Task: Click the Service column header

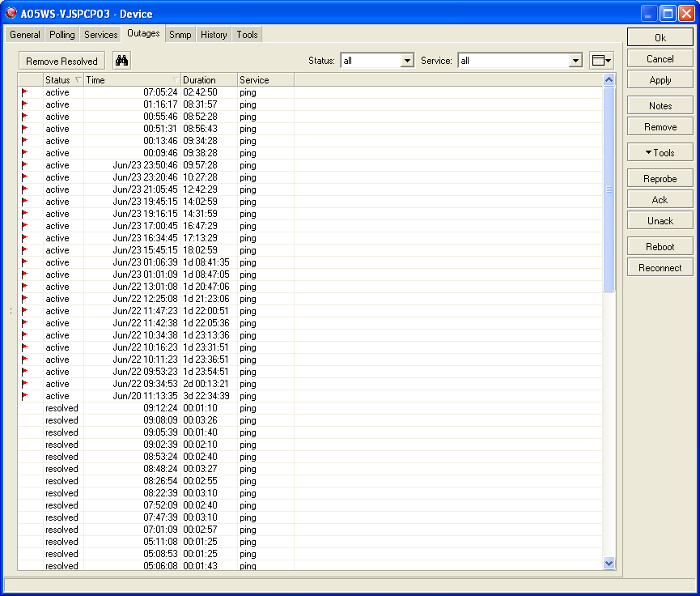Action: coord(265,80)
